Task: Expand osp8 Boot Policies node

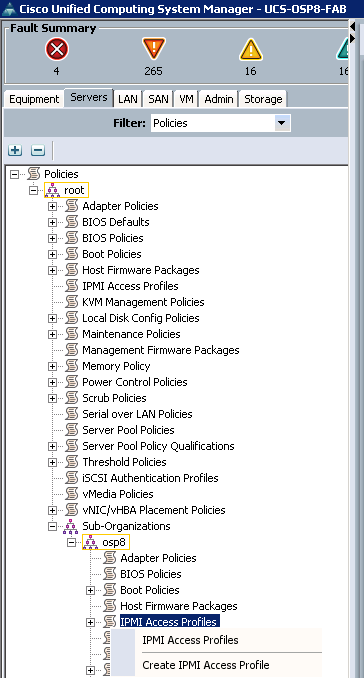Action: click(x=90, y=590)
